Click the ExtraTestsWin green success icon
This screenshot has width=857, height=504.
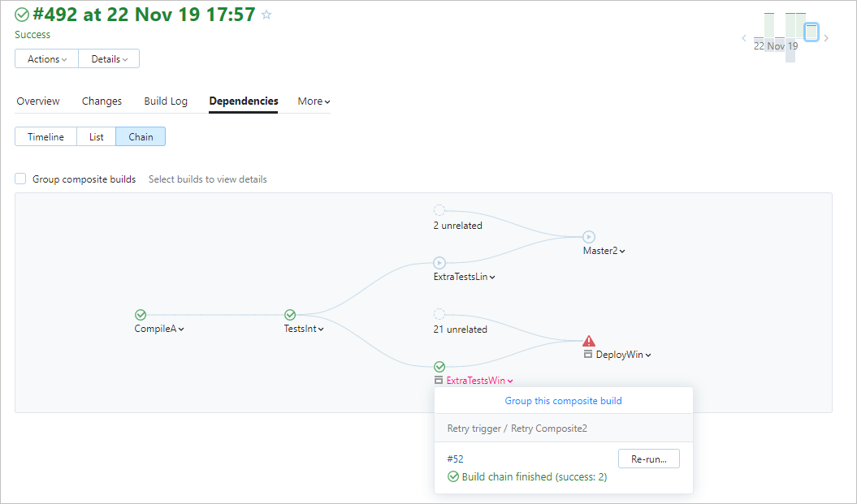click(439, 367)
